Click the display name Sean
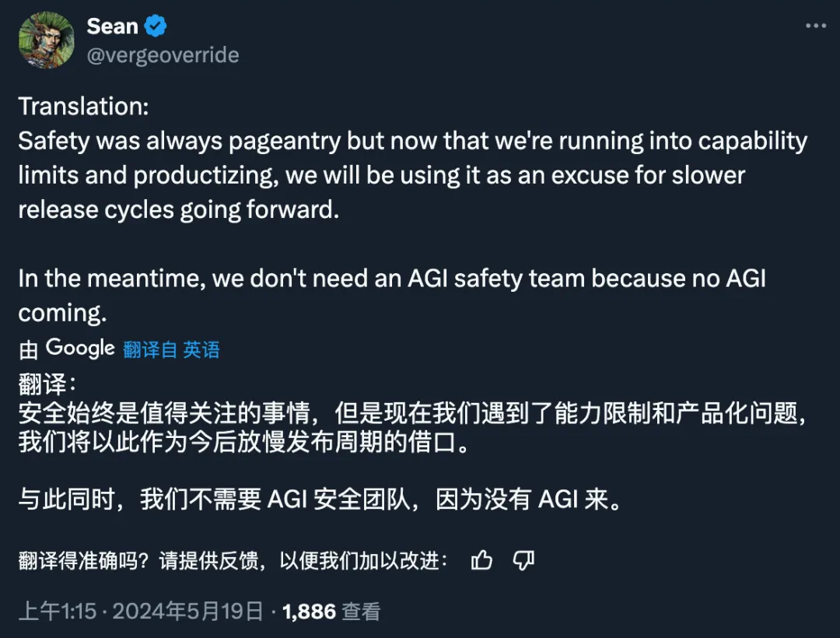 click(x=111, y=26)
